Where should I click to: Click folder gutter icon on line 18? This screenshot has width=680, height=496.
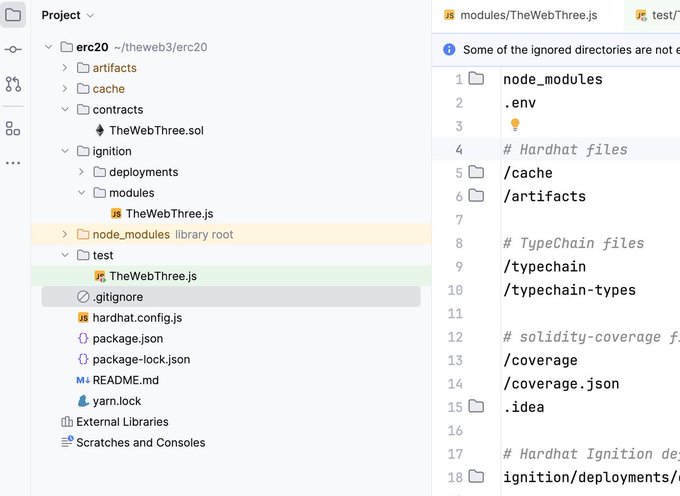pos(476,476)
